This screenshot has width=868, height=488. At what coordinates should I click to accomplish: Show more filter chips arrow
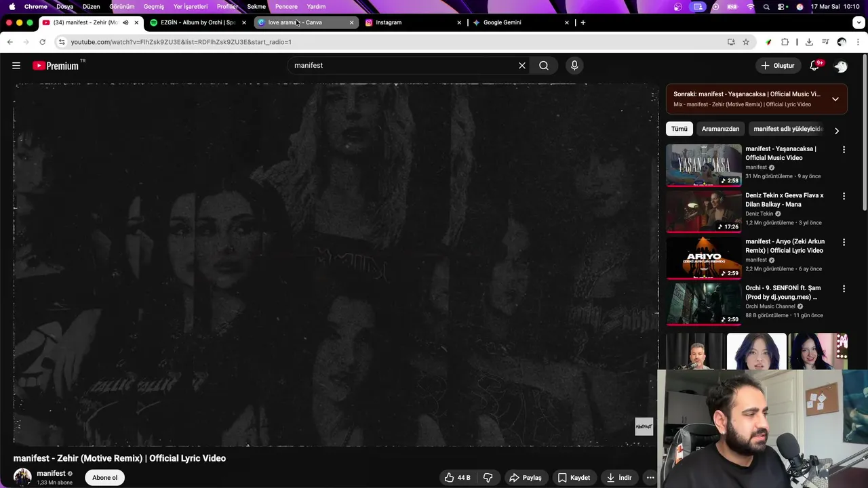click(837, 131)
